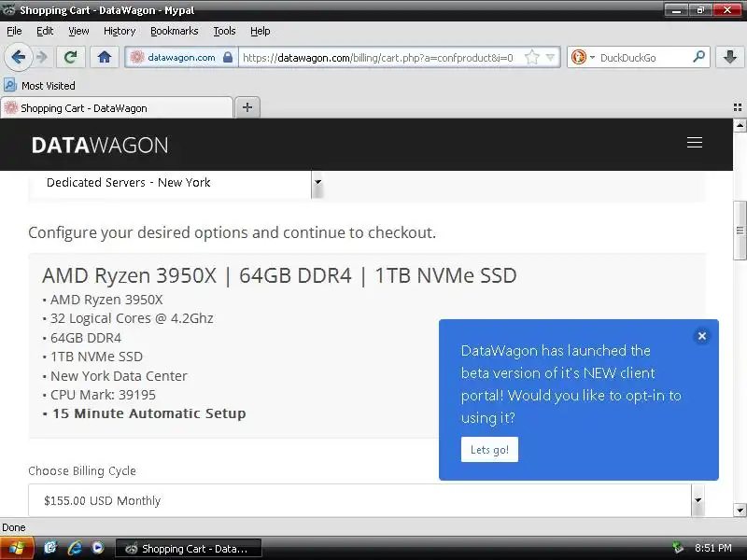The height and width of the screenshot is (560, 747).
Task: Click the first quick launch icon
Action: [50, 548]
